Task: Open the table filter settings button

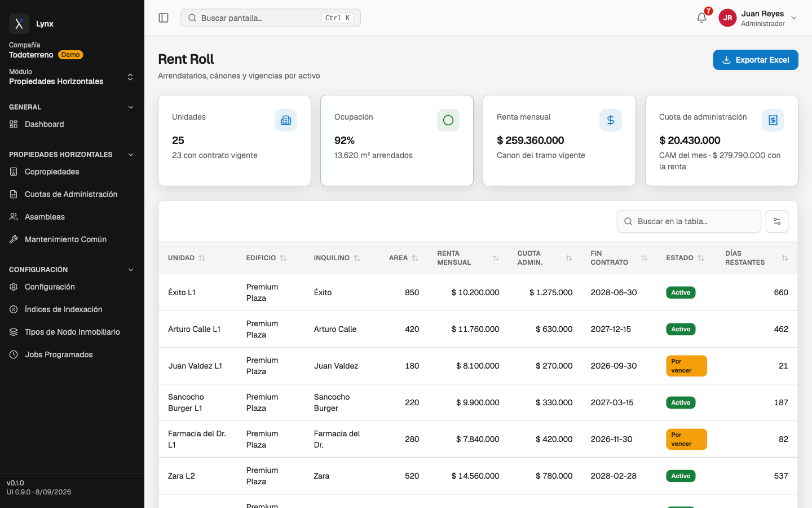Action: pyautogui.click(x=777, y=221)
